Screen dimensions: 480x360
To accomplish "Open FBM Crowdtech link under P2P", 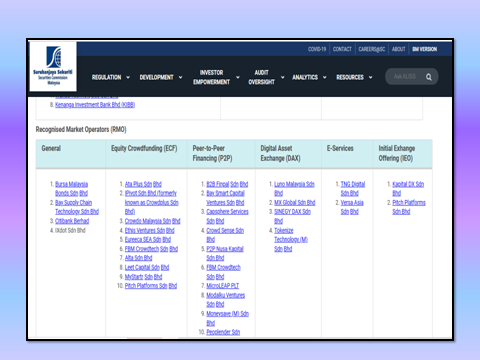I will click(x=223, y=272).
